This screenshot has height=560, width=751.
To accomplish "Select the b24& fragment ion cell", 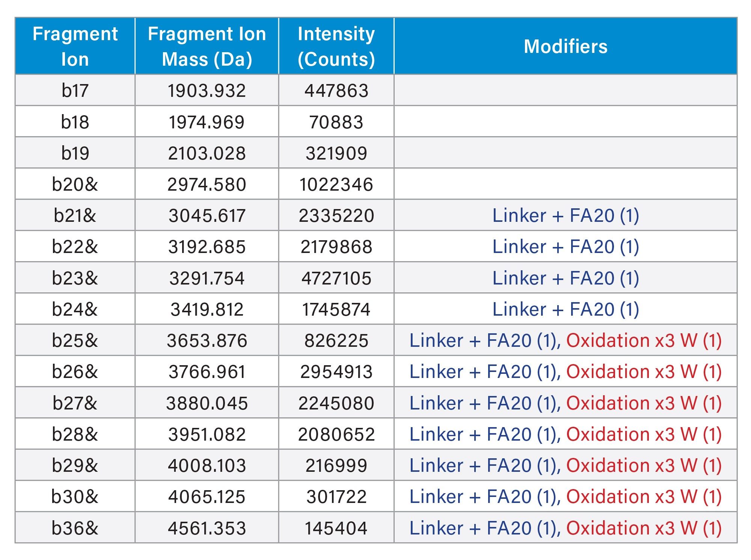I will coord(75,309).
